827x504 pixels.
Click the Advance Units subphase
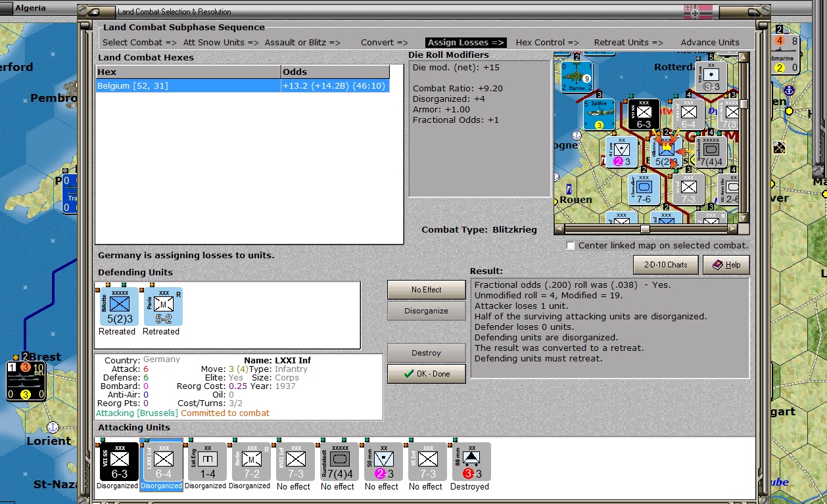pyautogui.click(x=710, y=43)
